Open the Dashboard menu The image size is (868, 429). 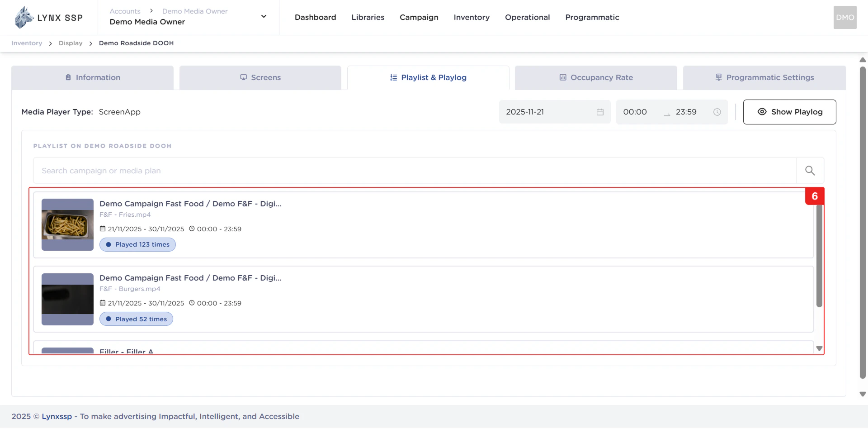[x=315, y=17]
